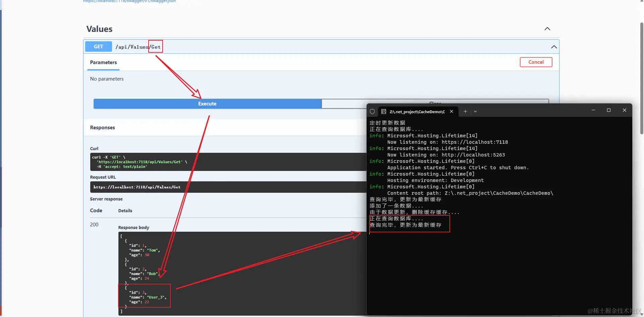Screen dimensions: 644x317
Task: Collapse the Values section chevron
Action: pos(547,29)
